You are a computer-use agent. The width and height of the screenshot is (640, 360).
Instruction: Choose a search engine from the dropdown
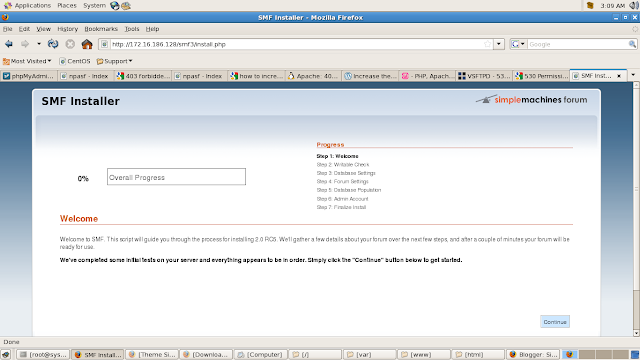(518, 44)
